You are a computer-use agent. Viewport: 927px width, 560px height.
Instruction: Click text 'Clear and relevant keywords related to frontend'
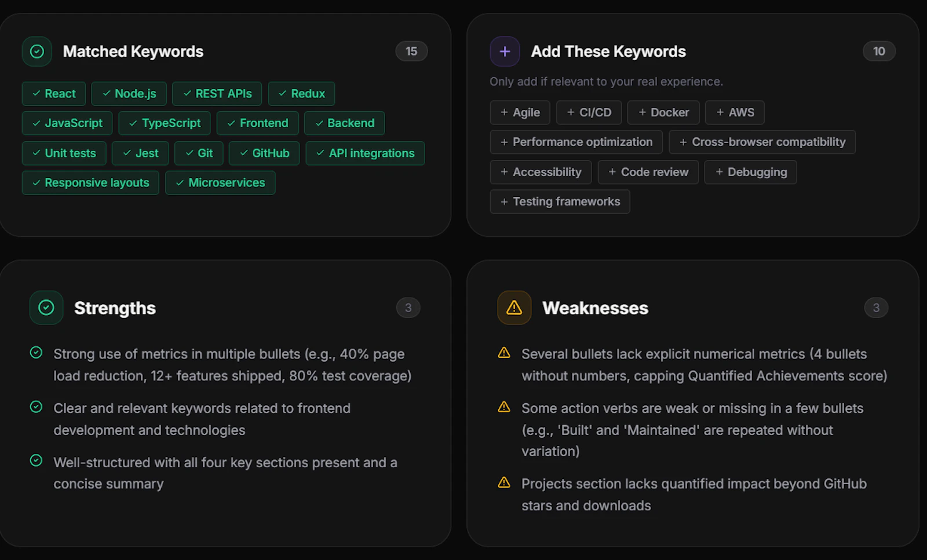coord(202,408)
